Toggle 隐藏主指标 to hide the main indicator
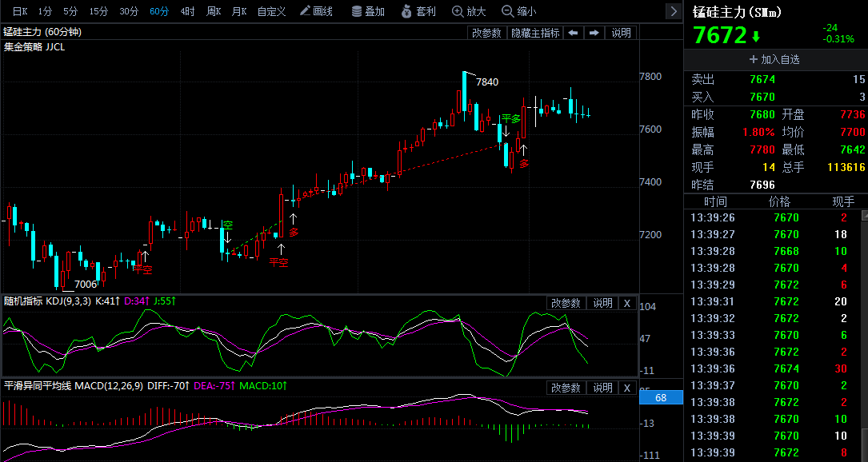The image size is (868, 462). [x=534, y=33]
